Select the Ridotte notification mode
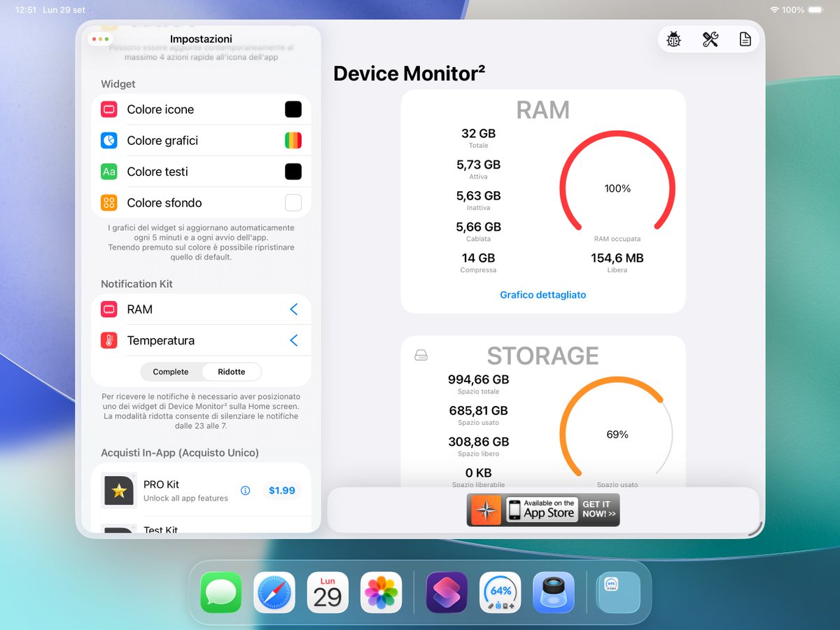Image resolution: width=840 pixels, height=630 pixels. click(232, 372)
